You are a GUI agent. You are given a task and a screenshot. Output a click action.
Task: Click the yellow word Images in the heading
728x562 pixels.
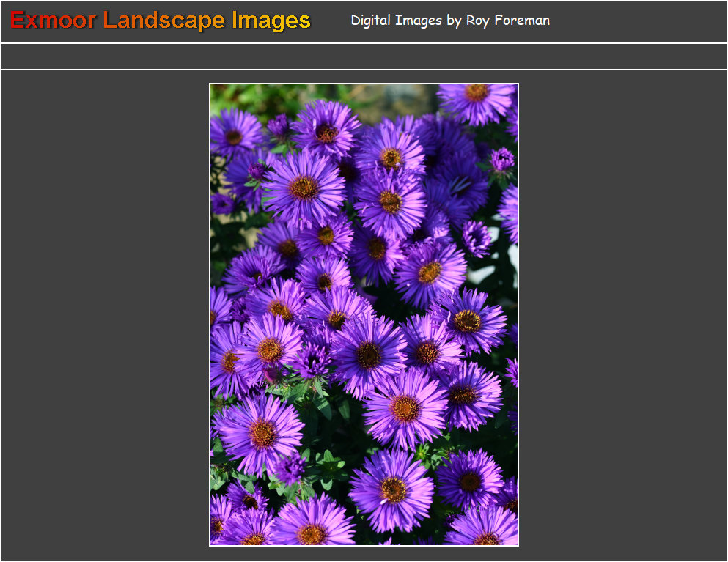click(x=271, y=21)
